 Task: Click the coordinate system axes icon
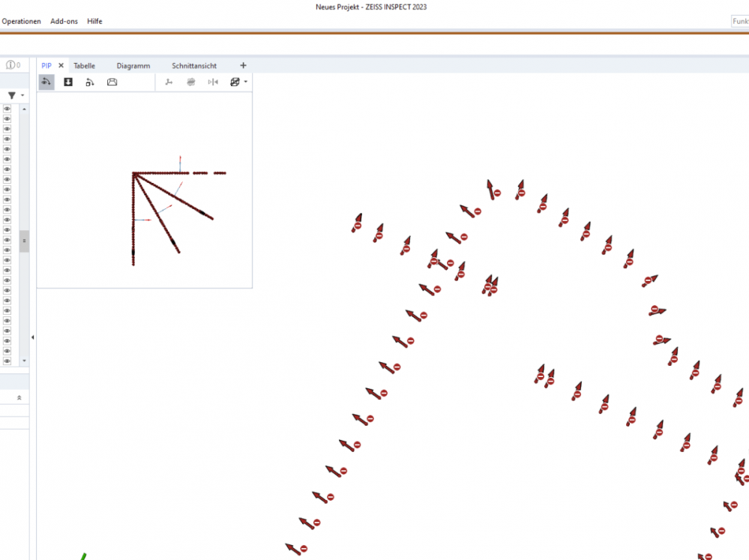click(x=169, y=82)
